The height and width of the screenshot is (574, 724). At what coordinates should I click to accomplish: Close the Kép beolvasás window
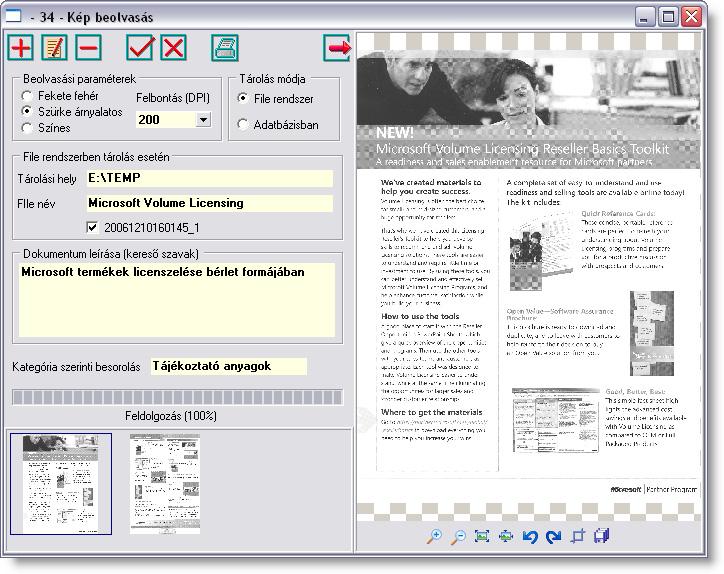[x=692, y=17]
